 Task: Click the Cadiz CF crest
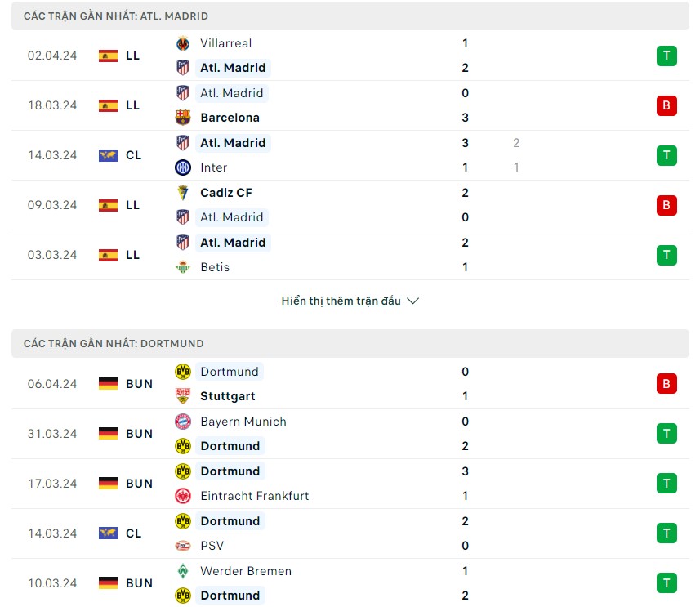[184, 193]
